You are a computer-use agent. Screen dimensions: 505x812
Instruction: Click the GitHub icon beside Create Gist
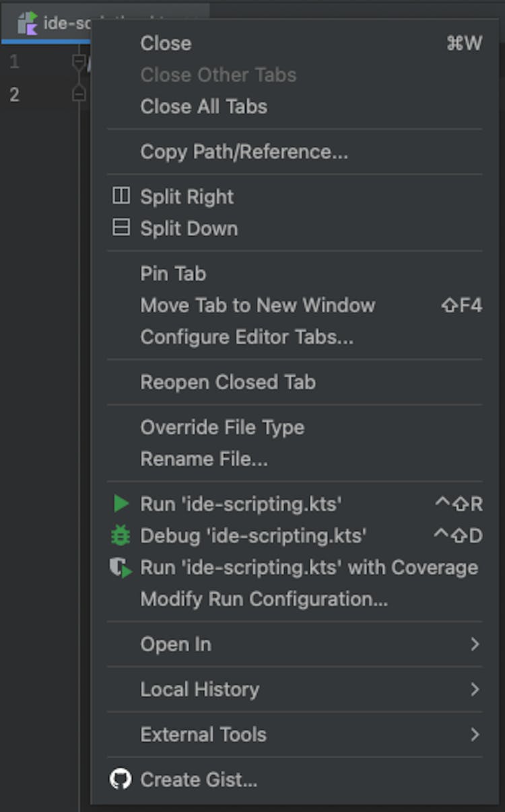pos(121,780)
